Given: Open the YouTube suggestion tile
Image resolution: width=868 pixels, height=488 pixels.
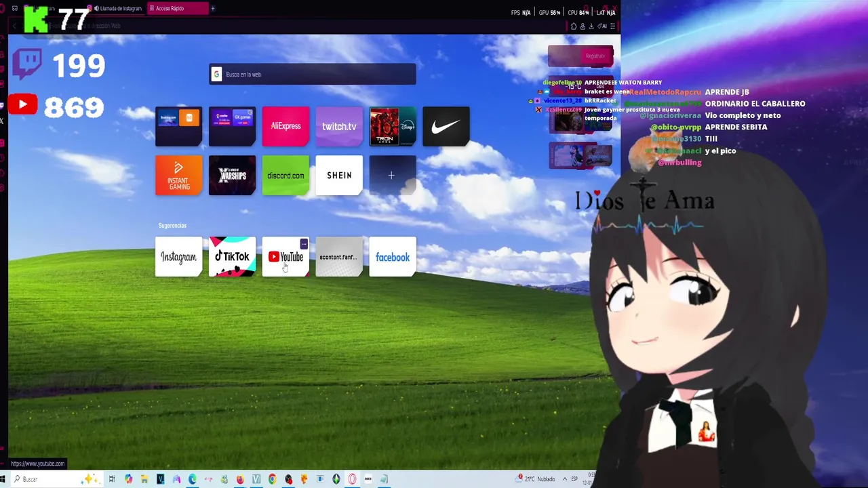Looking at the screenshot, I should tap(285, 257).
